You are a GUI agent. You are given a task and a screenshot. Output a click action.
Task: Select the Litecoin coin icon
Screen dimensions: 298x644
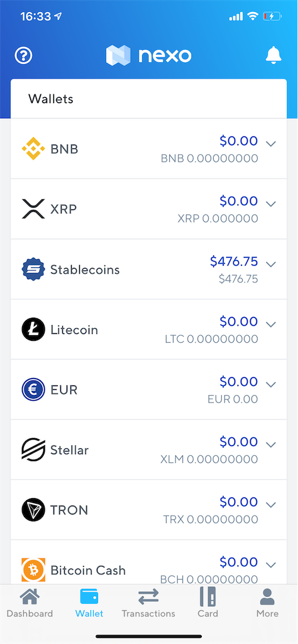click(33, 330)
